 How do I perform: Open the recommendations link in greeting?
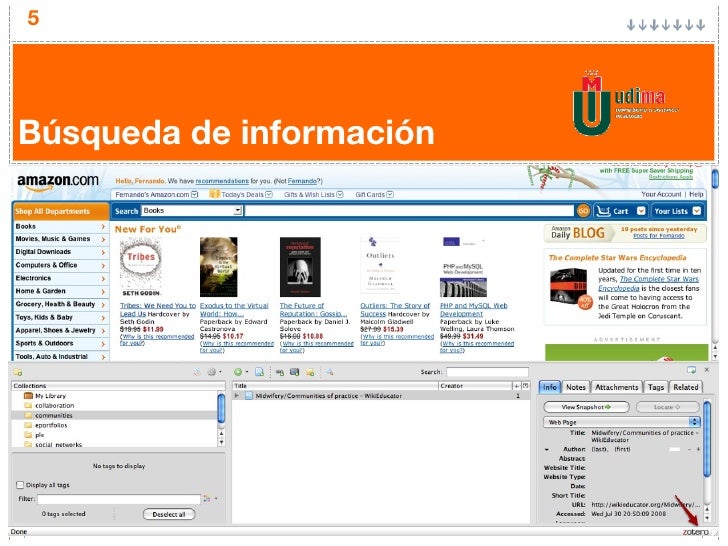222,181
